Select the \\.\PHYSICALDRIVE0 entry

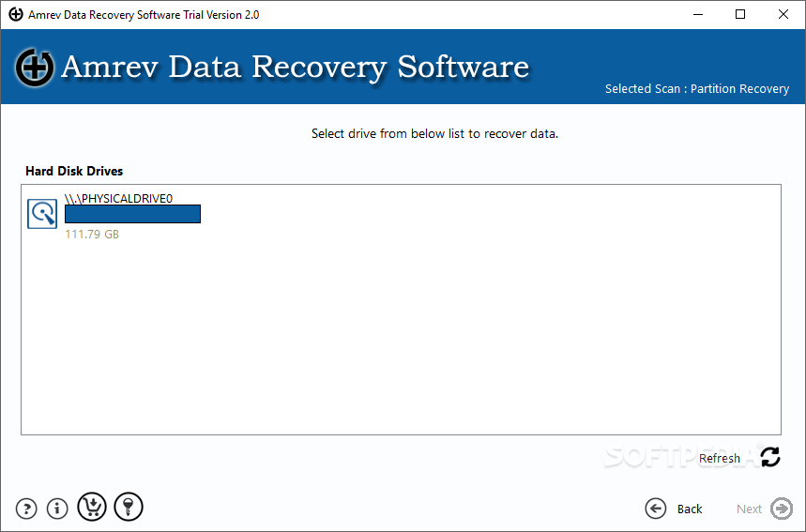pyautogui.click(x=119, y=198)
